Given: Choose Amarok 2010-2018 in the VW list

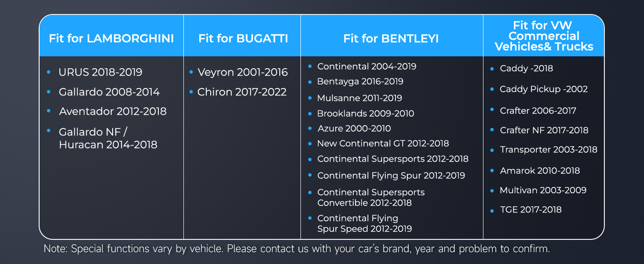Looking at the screenshot, I should click(540, 171).
